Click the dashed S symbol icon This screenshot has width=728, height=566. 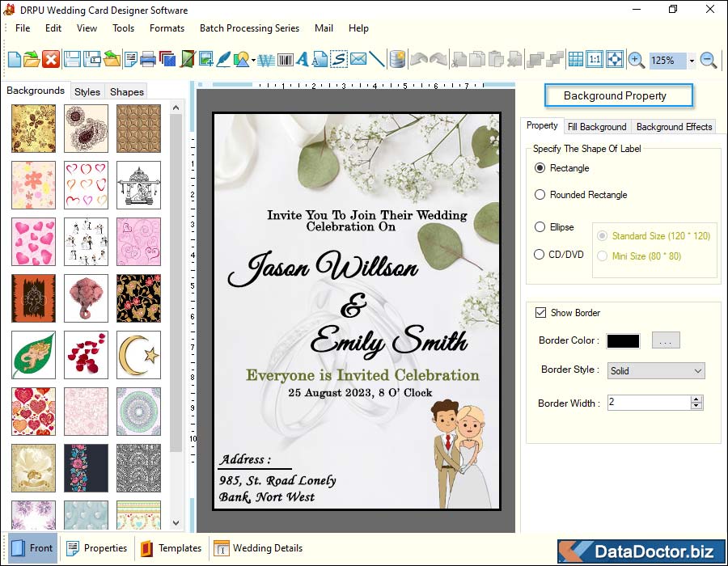pyautogui.click(x=339, y=60)
